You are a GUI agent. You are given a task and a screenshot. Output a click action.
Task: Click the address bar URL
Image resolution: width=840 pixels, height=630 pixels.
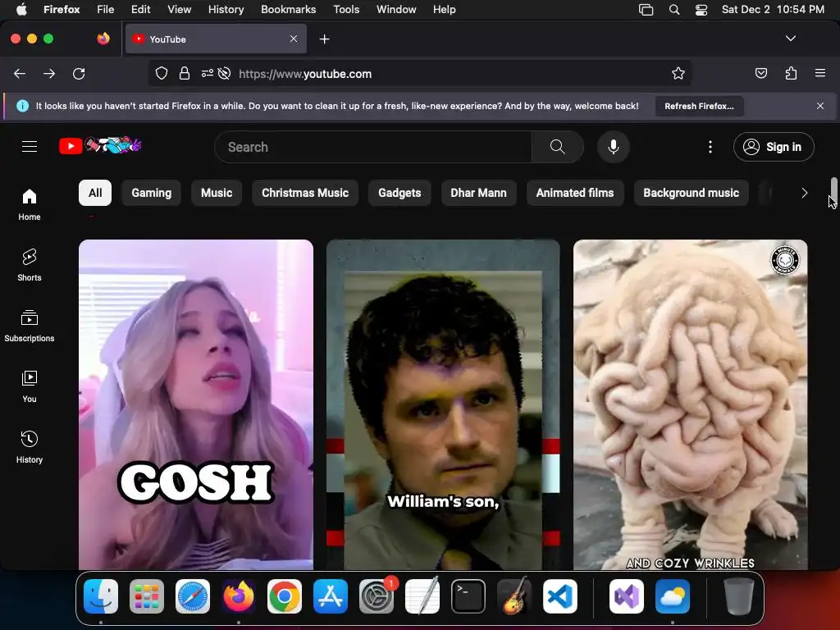click(305, 74)
